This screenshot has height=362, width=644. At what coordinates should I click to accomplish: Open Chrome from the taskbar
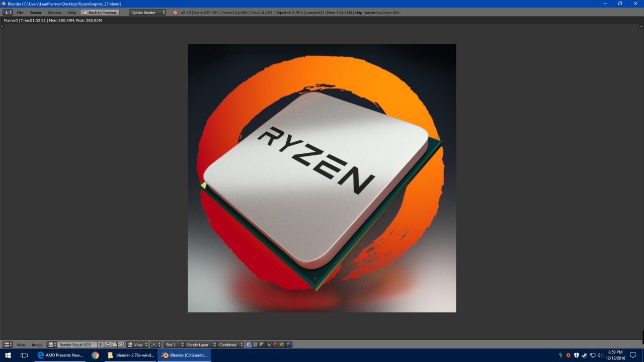coord(95,355)
